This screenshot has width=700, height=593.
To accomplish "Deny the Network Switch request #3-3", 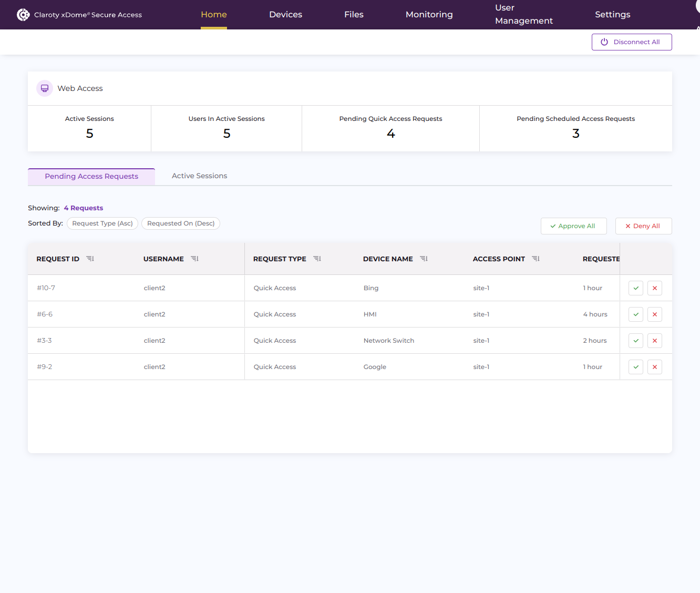I will coord(654,341).
